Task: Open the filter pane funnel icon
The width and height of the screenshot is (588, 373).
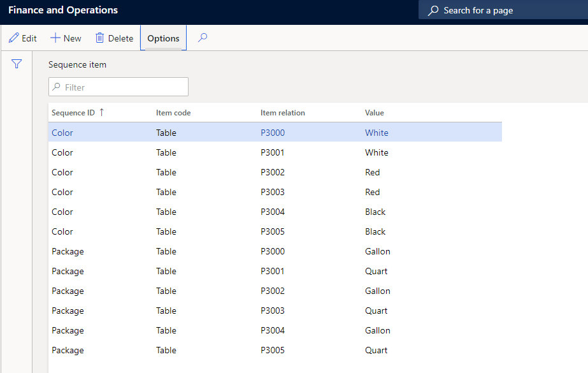Action: click(x=17, y=64)
